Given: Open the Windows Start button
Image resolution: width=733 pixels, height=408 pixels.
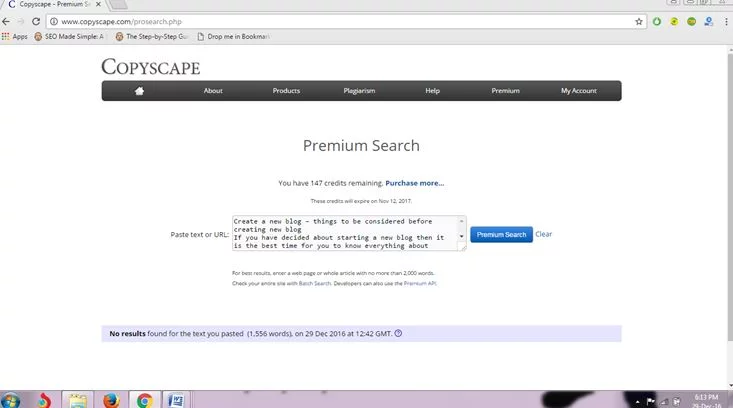Looking at the screenshot, I should [10, 401].
